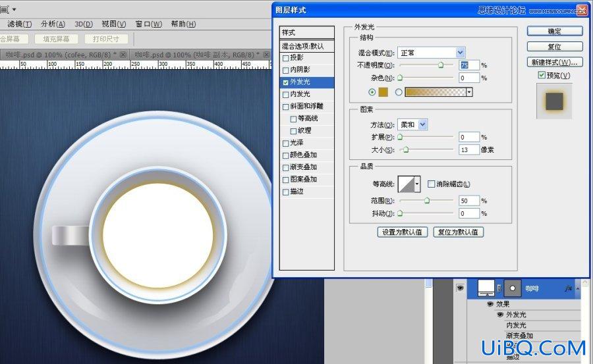
Task: Click 设置为默认值 button
Action: [x=402, y=232]
